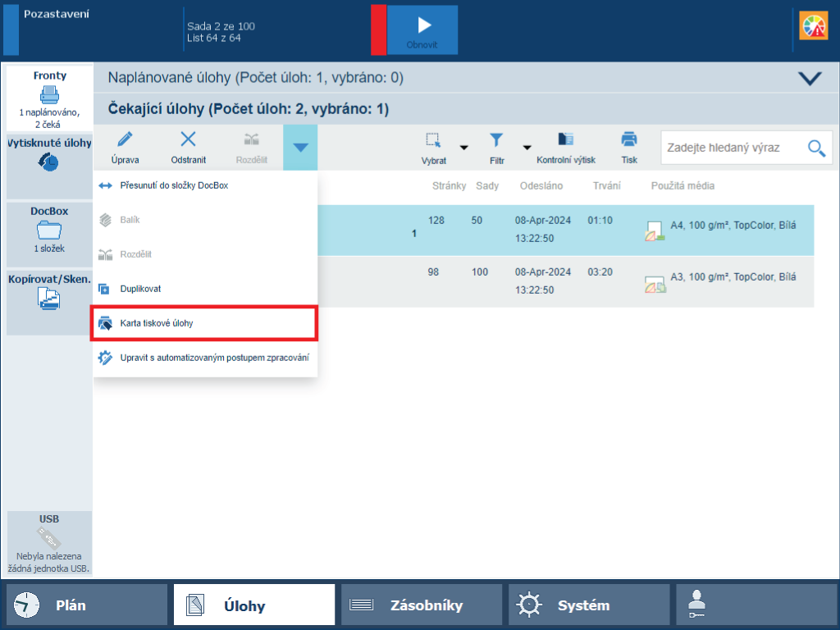
Task: Select Karta tiskové úlohy menu item
Action: (204, 323)
